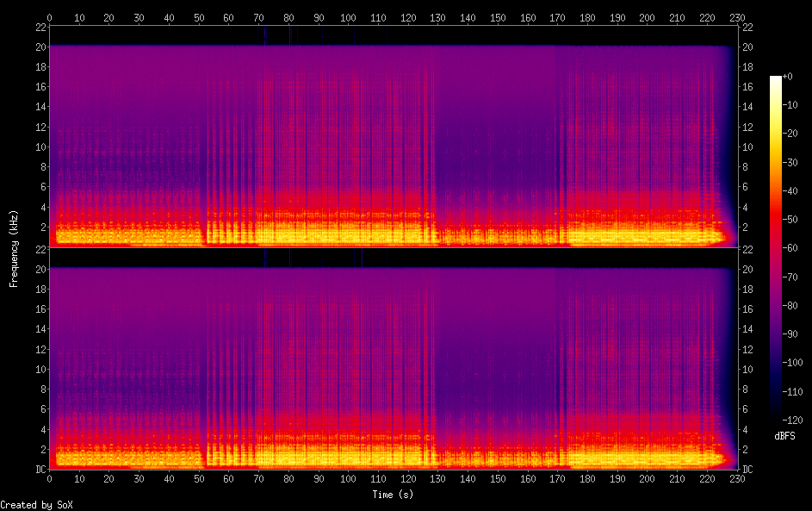This screenshot has width=812, height=511.
Task: Click "8" on the upper channel's right frequency axis
Action: pos(745,167)
